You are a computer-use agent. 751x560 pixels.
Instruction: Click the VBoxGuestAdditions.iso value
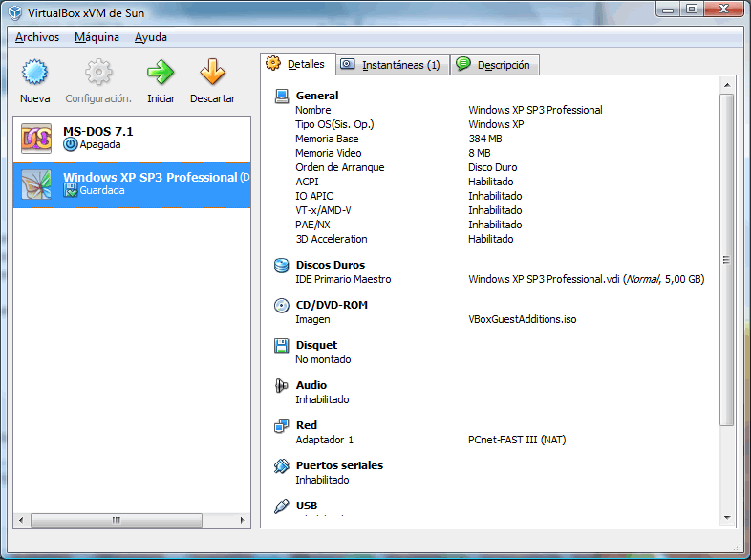[522, 319]
